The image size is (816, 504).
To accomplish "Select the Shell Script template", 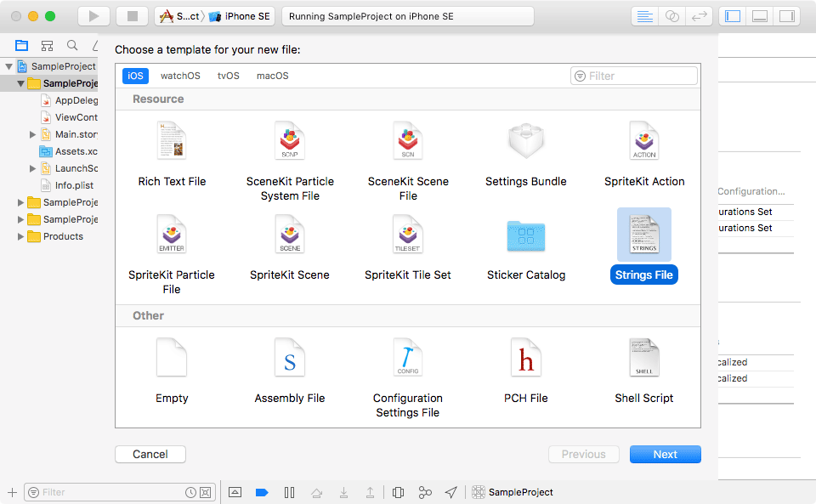I will [x=644, y=371].
